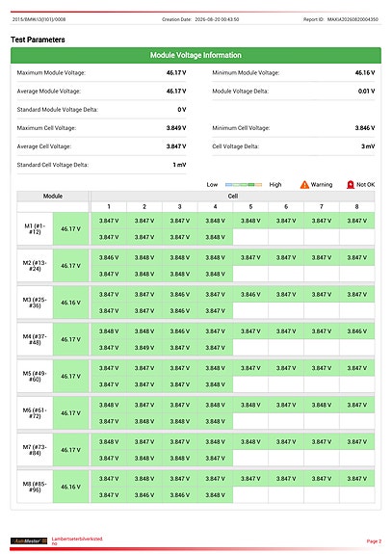Viewport: 392px width, 554px height.
Task: Click the Creation Date text in header
Action: tap(200, 19)
